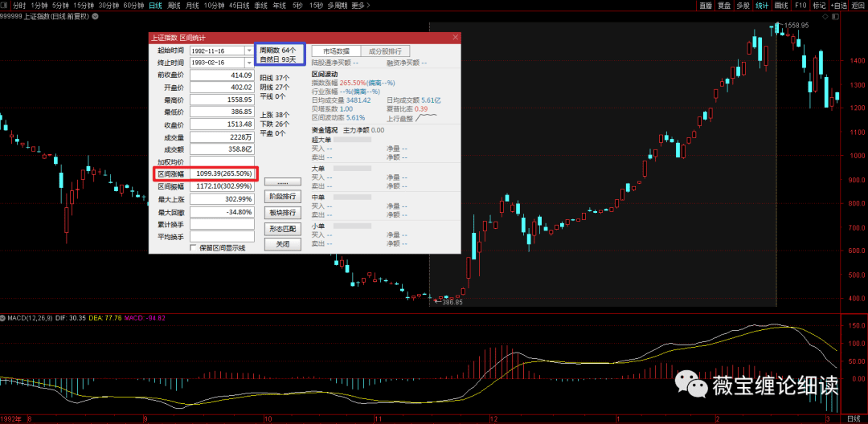
Task: Click the 最大回撤 value -34.80% field
Action: pos(222,212)
